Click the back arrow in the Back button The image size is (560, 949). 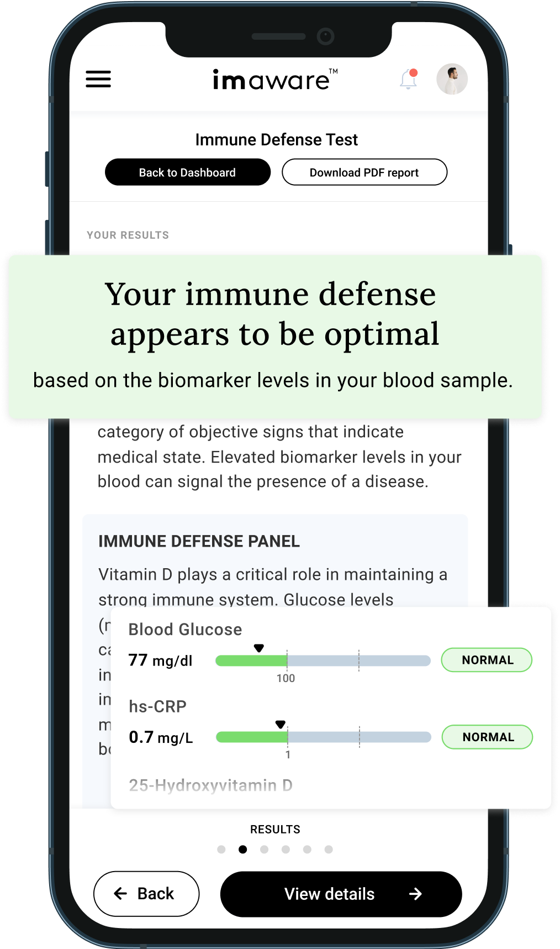[x=120, y=894]
